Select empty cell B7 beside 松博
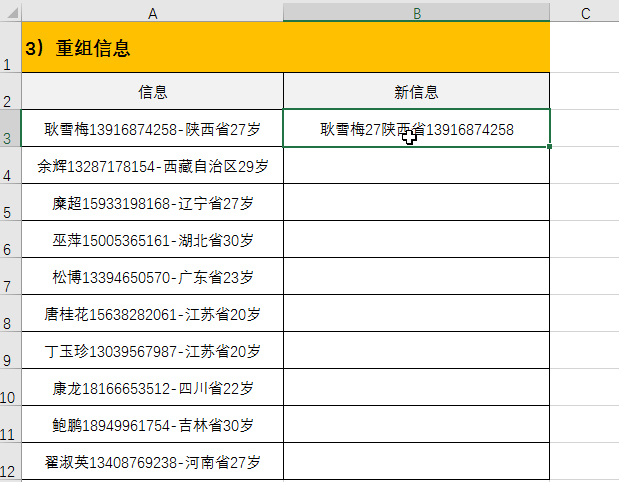Viewport: 619px width, 482px height. tap(416, 276)
